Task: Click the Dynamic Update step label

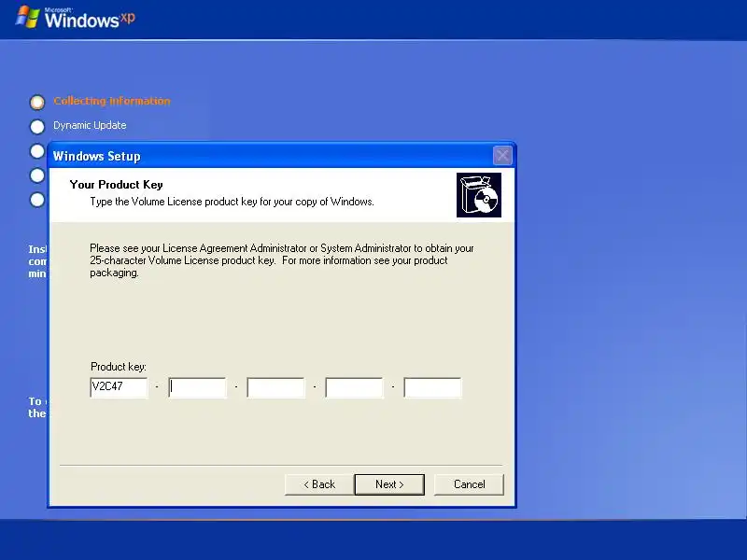Action: pyautogui.click(x=90, y=125)
